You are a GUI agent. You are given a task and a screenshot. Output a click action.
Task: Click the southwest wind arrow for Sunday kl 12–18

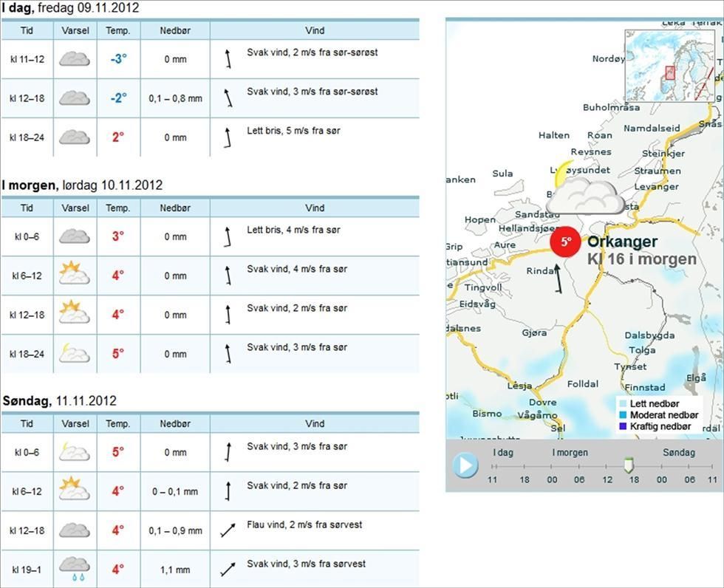[228, 530]
